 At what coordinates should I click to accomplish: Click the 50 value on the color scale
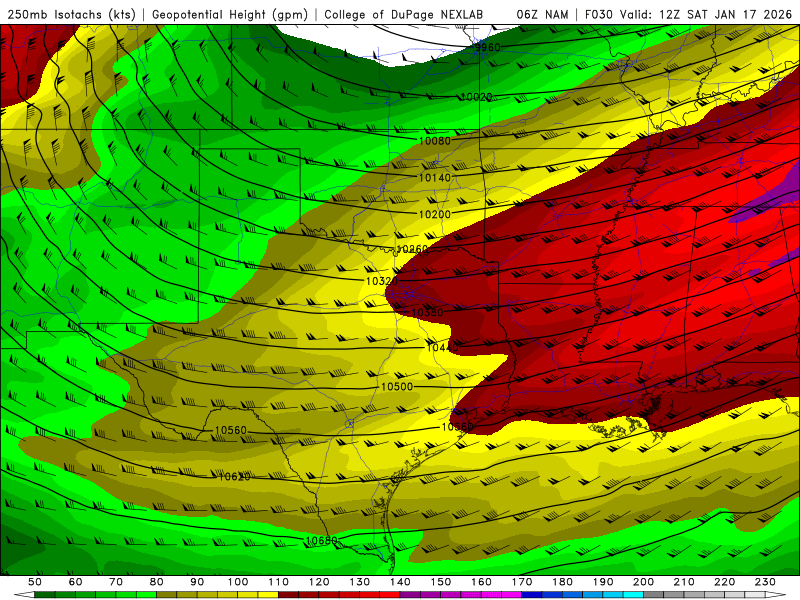pos(35,582)
